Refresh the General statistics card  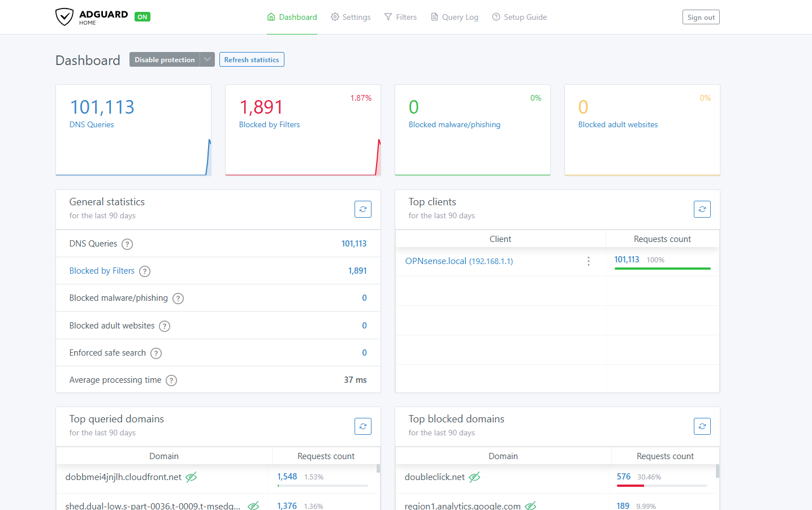click(363, 209)
